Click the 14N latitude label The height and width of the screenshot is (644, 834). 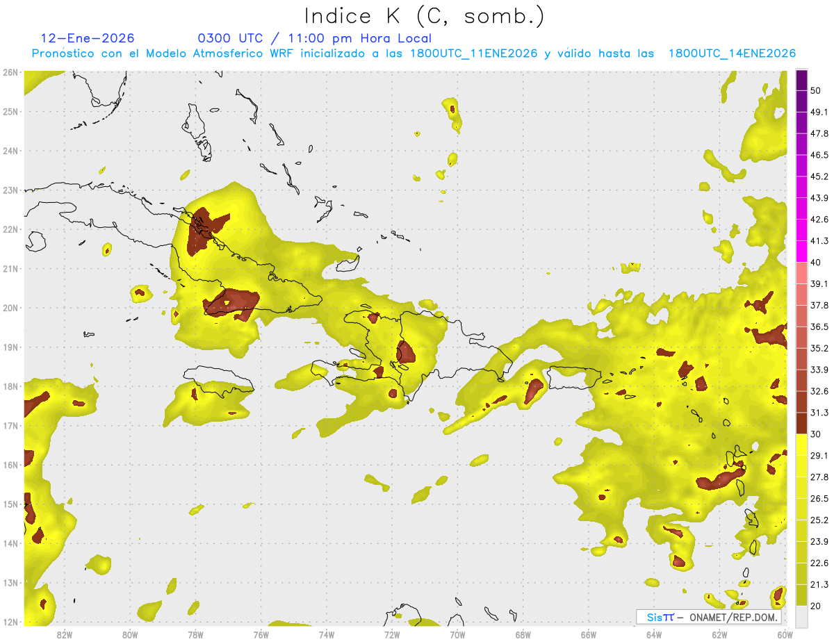pyautogui.click(x=10, y=543)
